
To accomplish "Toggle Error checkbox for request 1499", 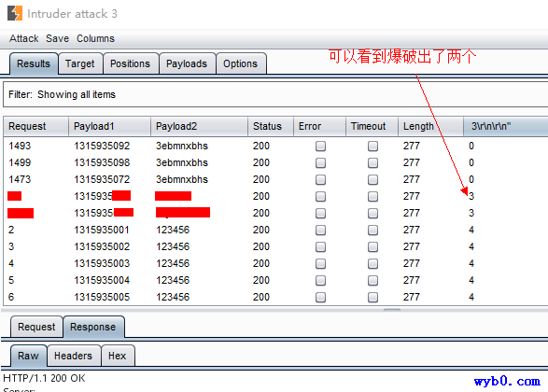I will click(x=320, y=162).
